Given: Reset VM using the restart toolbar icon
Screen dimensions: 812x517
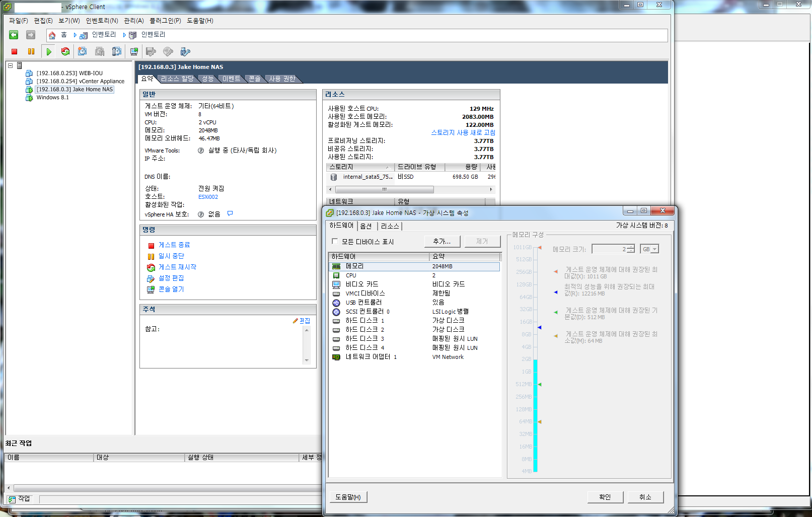Looking at the screenshot, I should coord(65,51).
